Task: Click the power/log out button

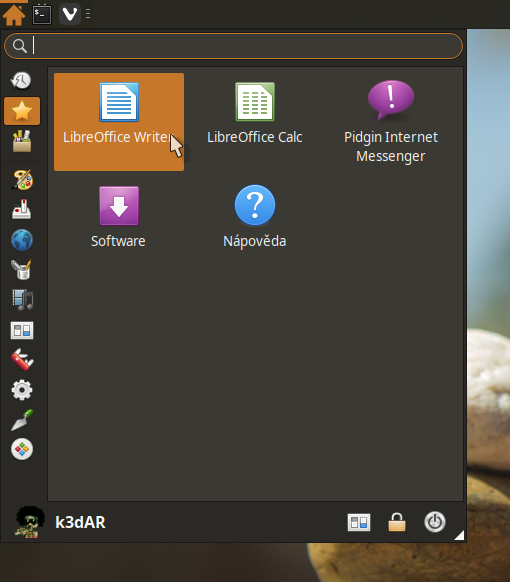Action: coord(435,522)
